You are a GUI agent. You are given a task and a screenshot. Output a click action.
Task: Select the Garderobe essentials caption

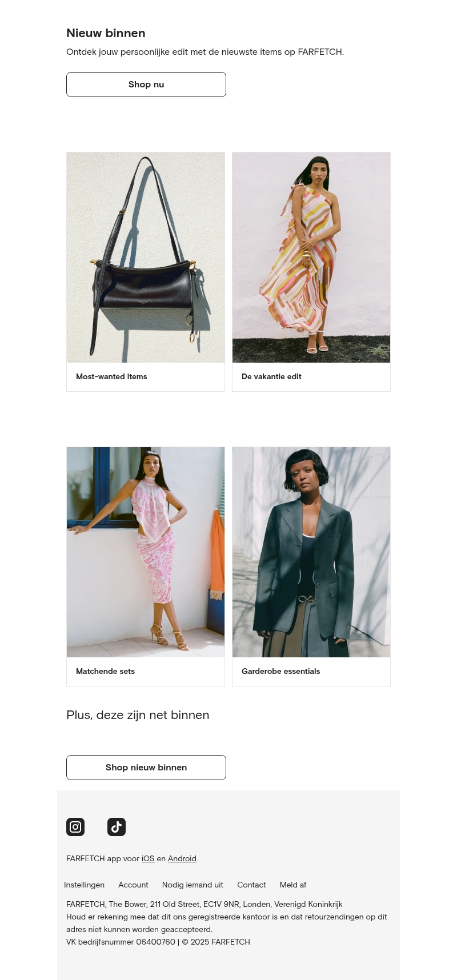click(280, 672)
